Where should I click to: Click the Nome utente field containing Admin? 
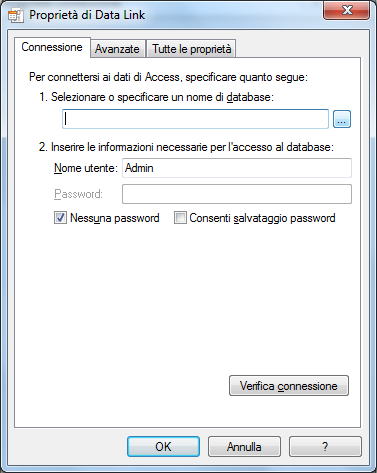(237, 168)
